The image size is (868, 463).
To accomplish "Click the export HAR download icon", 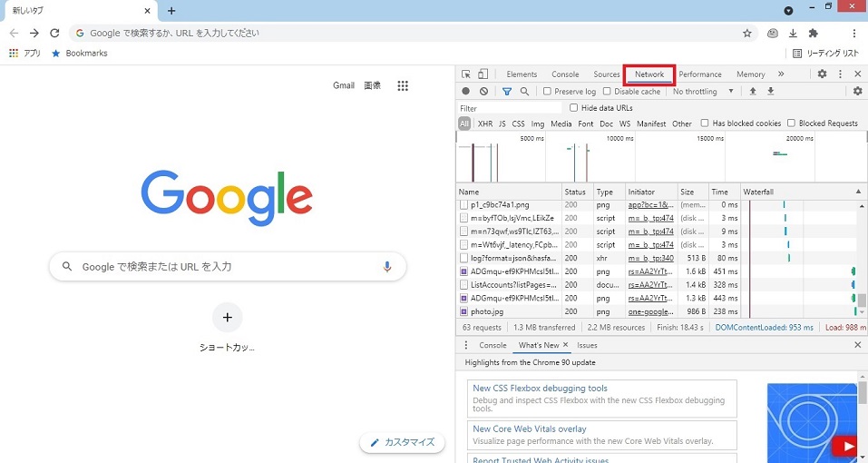I will coord(770,92).
